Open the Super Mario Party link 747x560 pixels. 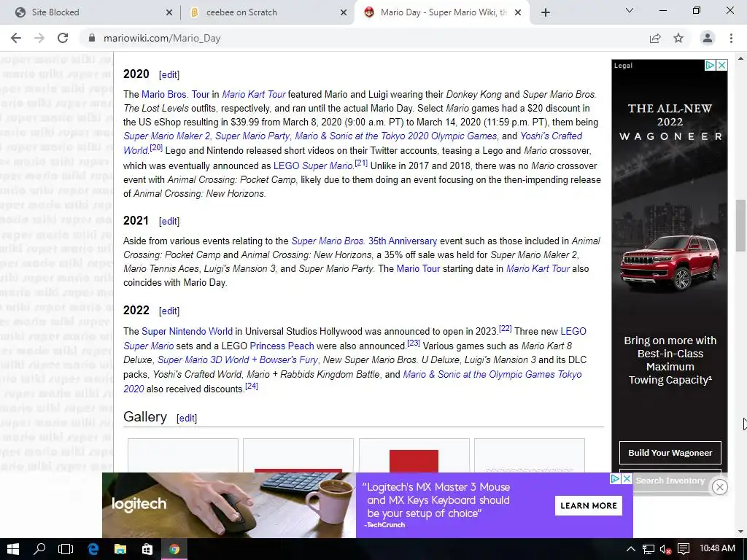(252, 136)
